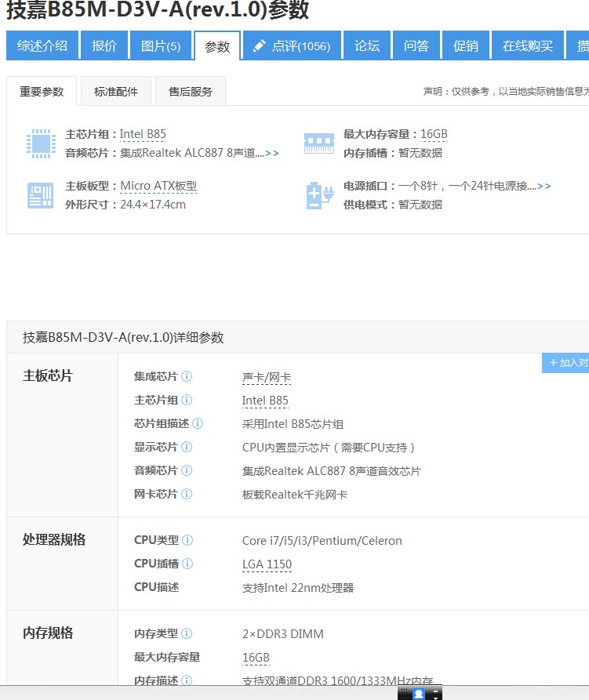Image resolution: width=589 pixels, height=700 pixels.
Task: Click the info icon next to 网卡芯片
Action: [x=187, y=494]
